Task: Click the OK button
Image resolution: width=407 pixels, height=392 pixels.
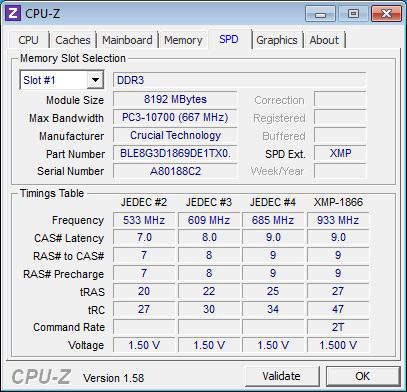Action: coord(363,376)
